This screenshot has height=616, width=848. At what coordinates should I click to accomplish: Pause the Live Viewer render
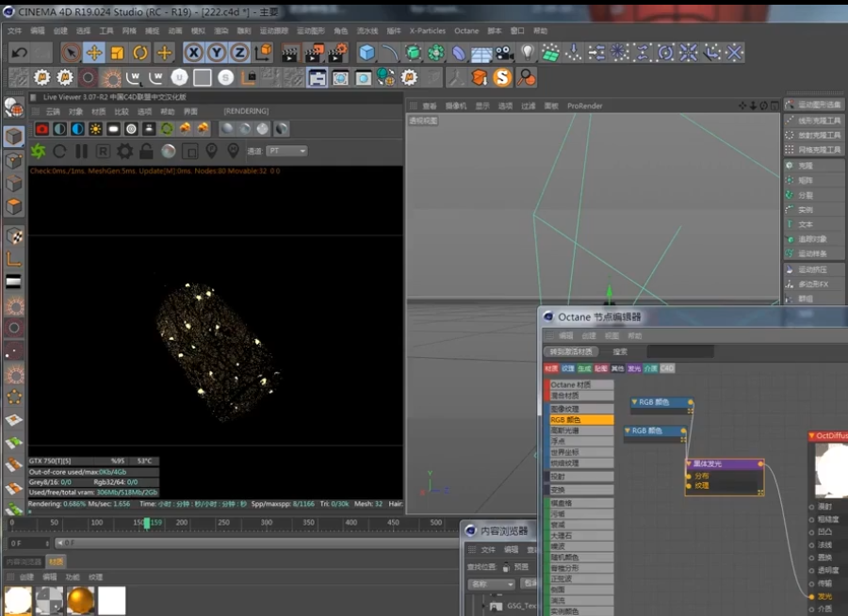coord(81,151)
